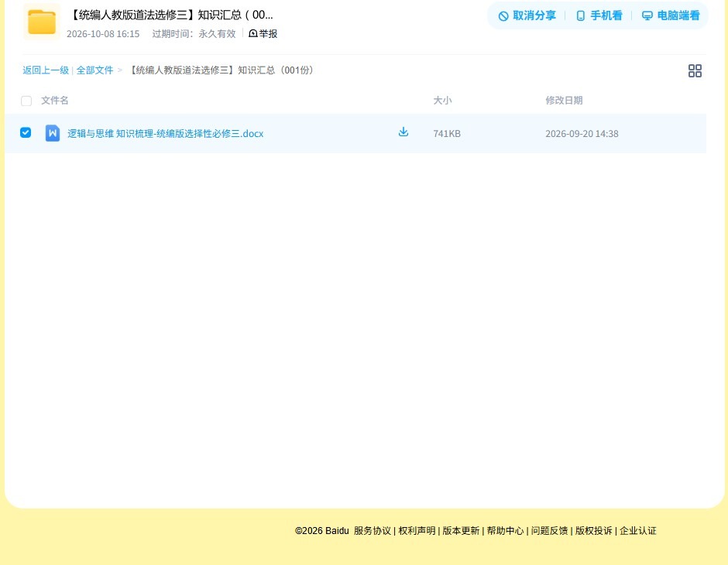Screen dimensions: 728x565
Task: Open 版权投诉 footer link
Action: pyautogui.click(x=593, y=531)
